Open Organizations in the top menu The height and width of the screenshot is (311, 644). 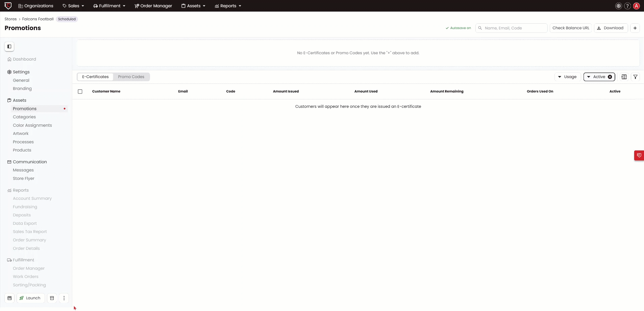[x=36, y=6]
